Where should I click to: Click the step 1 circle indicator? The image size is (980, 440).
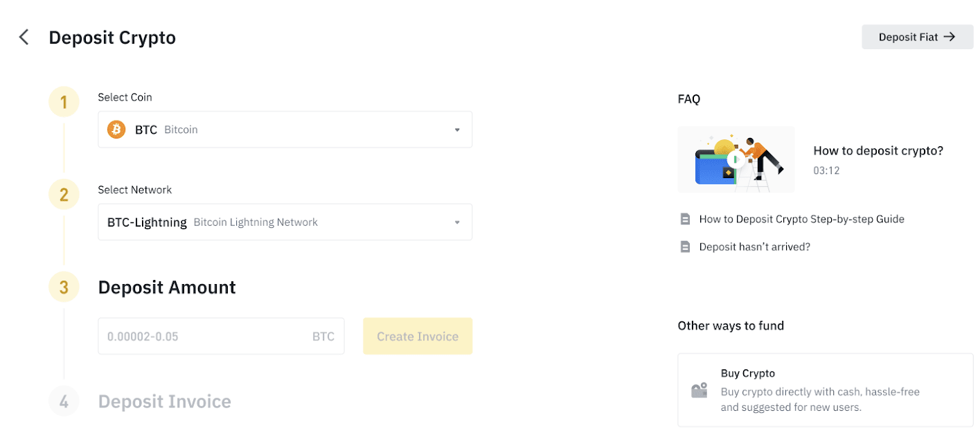[x=64, y=101]
